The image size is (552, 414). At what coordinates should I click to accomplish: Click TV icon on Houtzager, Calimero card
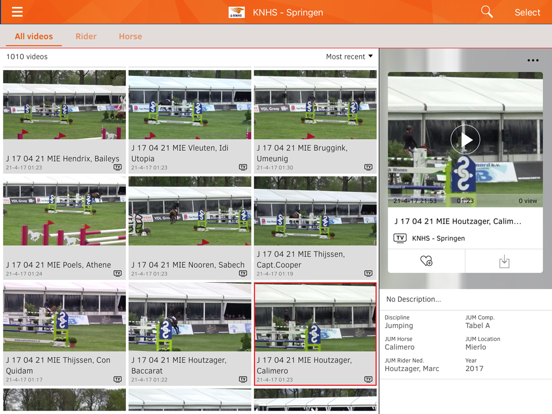point(368,380)
